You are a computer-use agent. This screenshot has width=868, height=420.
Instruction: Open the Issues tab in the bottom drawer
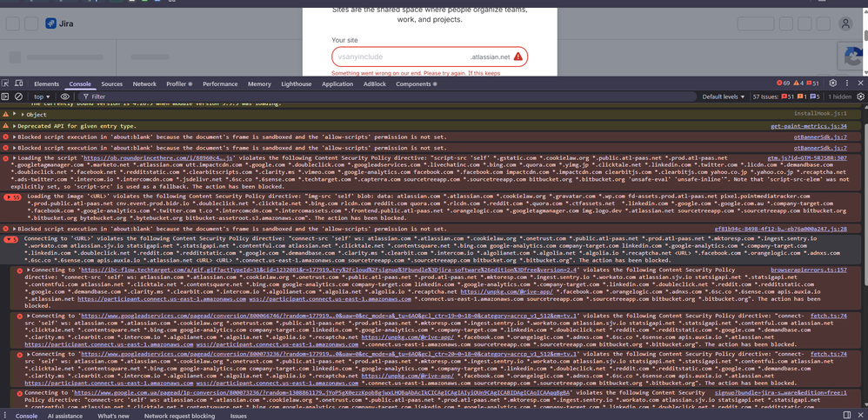238,416
